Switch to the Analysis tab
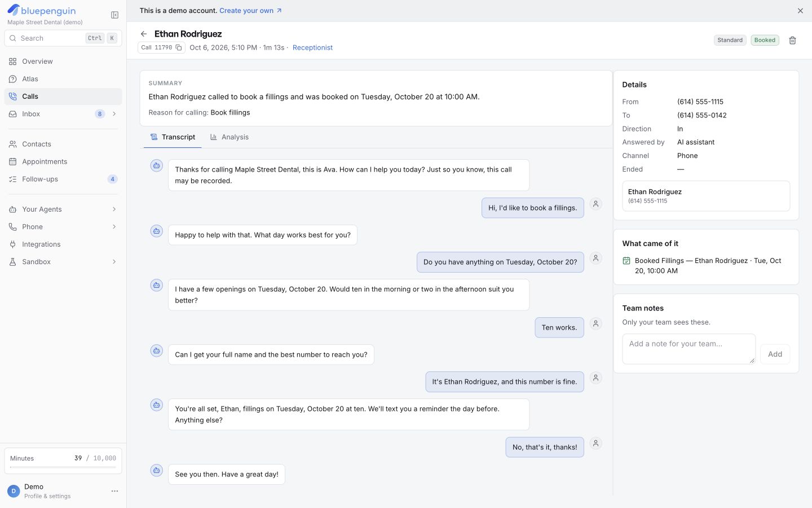This screenshot has width=812, height=508. pos(230,137)
